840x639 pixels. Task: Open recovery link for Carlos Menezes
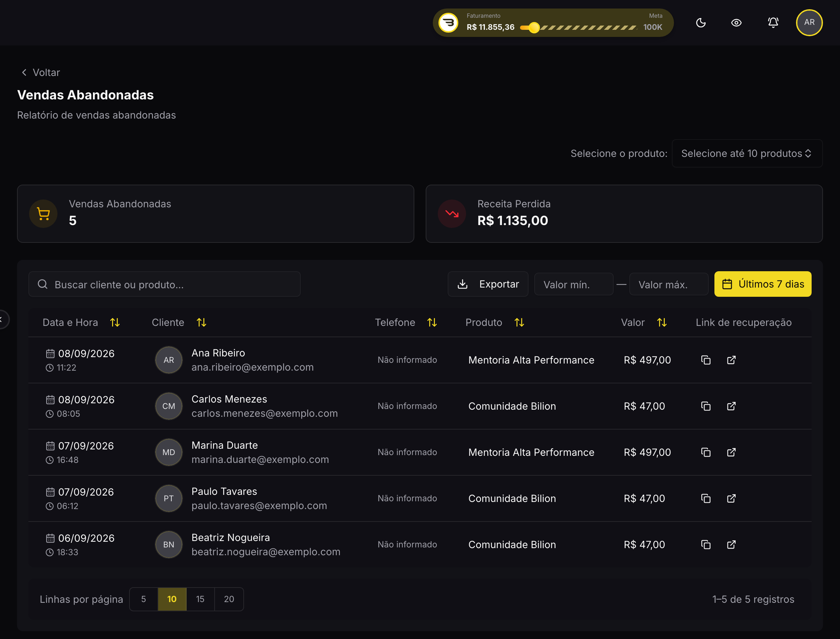[731, 406]
